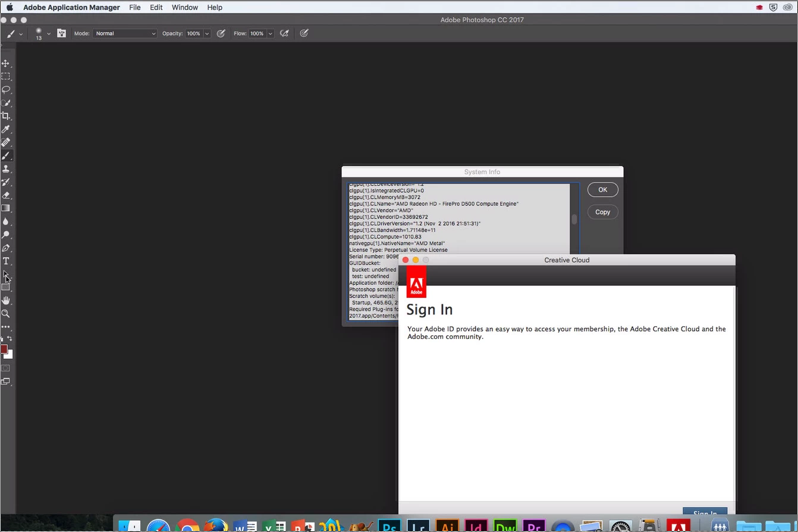Viewport: 798px width, 532px height.
Task: Enable airbrush-style build-up effects
Action: (x=284, y=33)
